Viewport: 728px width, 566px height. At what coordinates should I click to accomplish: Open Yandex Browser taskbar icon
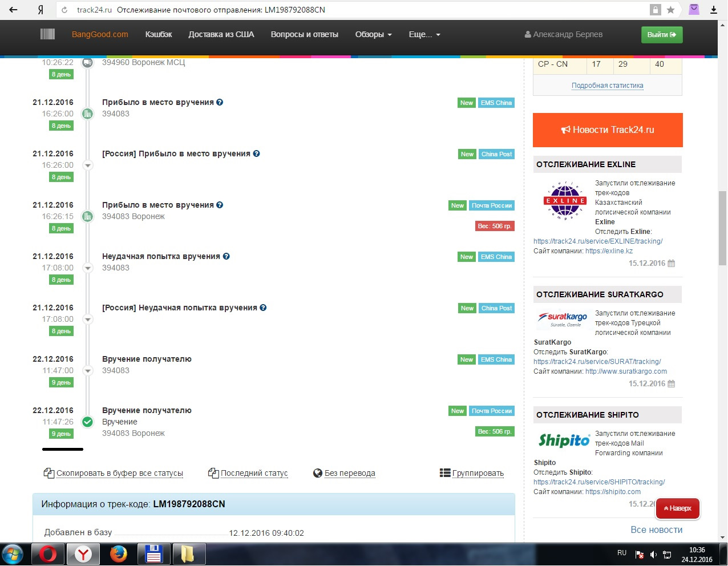pyautogui.click(x=83, y=554)
